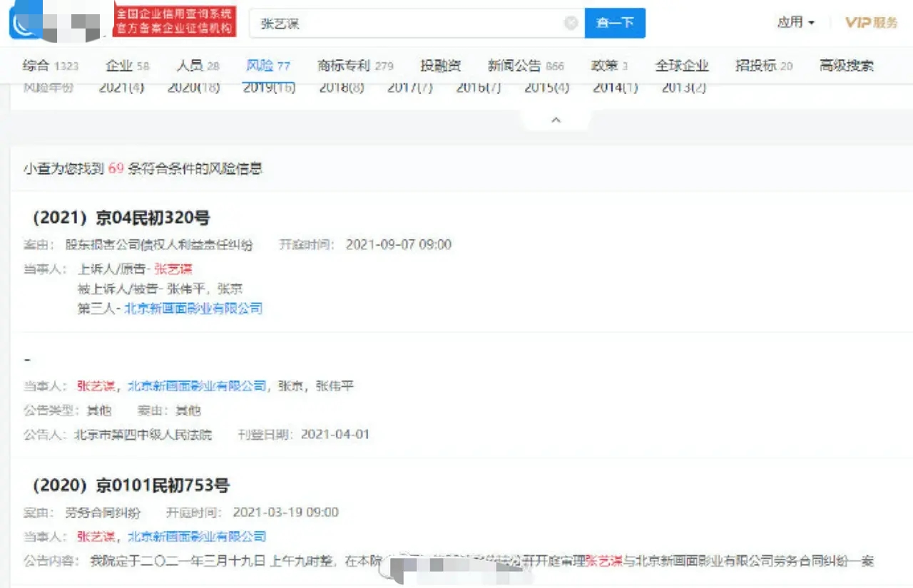This screenshot has width=913, height=588.
Task: Switch to the 人员 28 tab
Action: tap(198, 66)
